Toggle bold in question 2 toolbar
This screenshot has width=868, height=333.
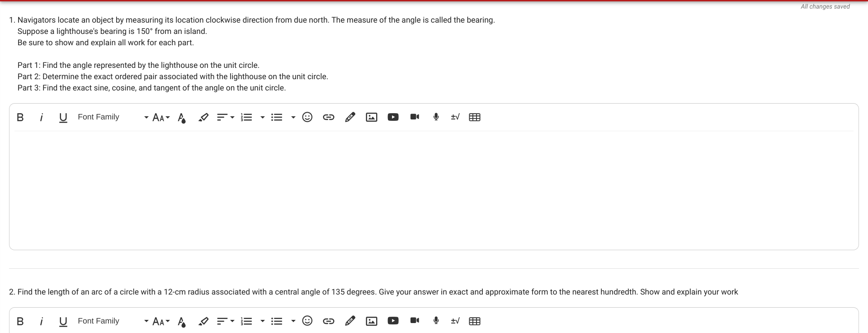coord(20,321)
